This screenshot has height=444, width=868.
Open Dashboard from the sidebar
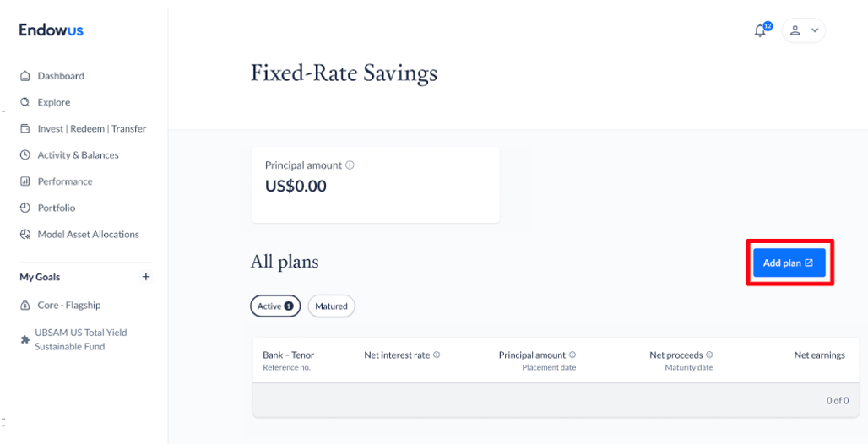click(60, 76)
